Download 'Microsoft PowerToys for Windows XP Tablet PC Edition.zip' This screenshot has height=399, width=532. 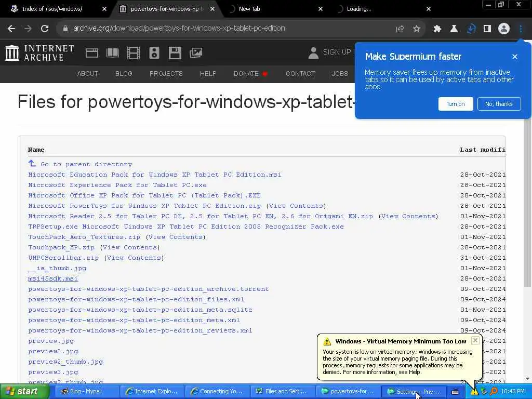(x=144, y=206)
